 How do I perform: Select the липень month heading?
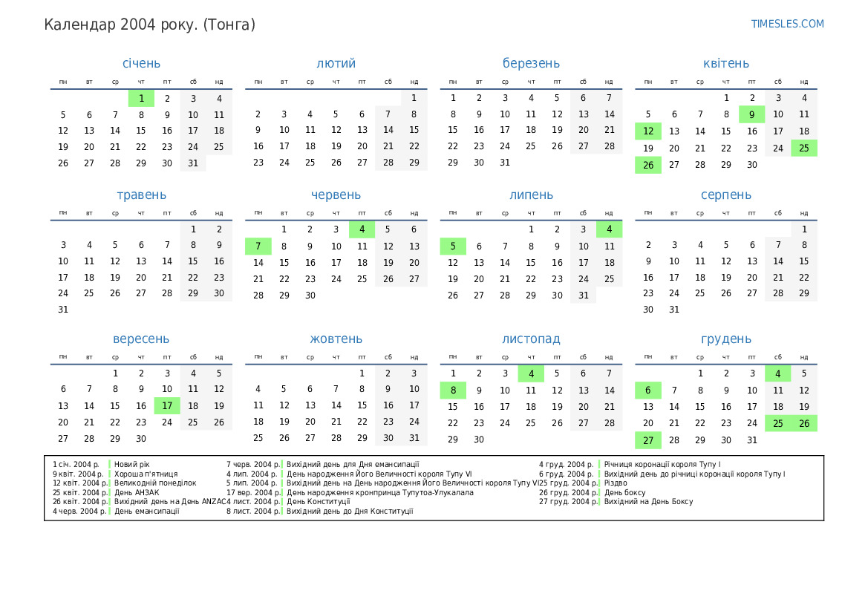pos(531,195)
